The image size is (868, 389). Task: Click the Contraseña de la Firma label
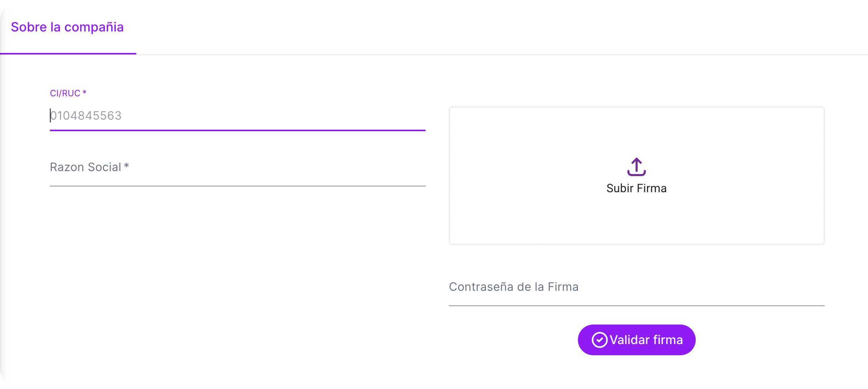click(514, 287)
